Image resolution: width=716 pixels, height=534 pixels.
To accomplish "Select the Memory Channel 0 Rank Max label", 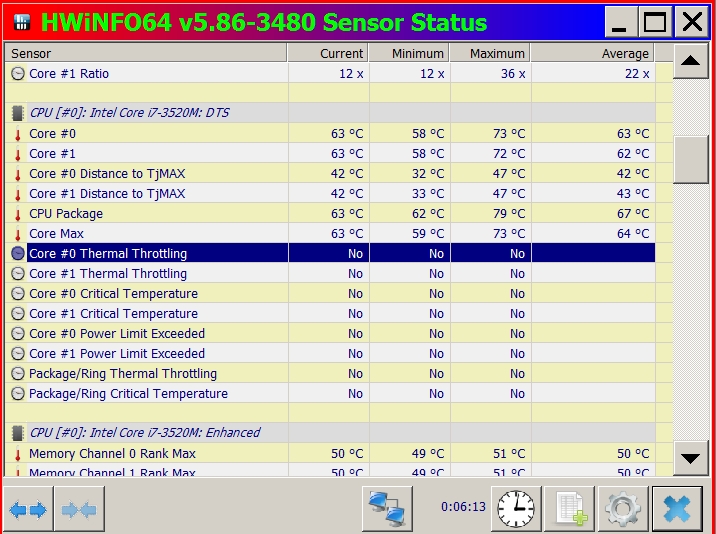I will coord(112,454).
